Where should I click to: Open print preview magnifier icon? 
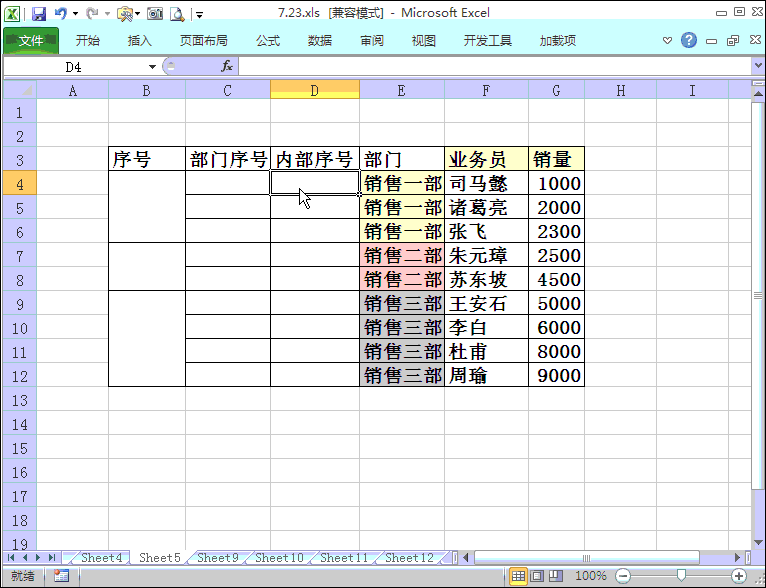click(177, 14)
